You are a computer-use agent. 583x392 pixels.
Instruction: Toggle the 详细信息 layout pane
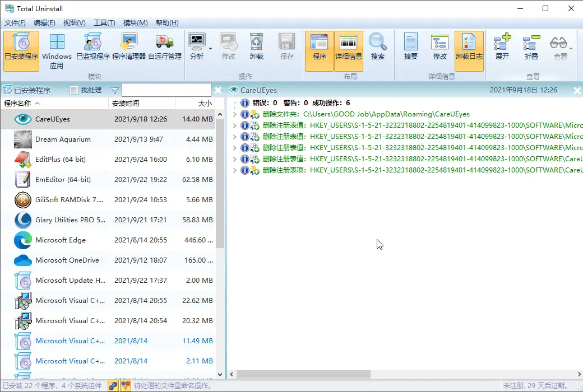[348, 51]
